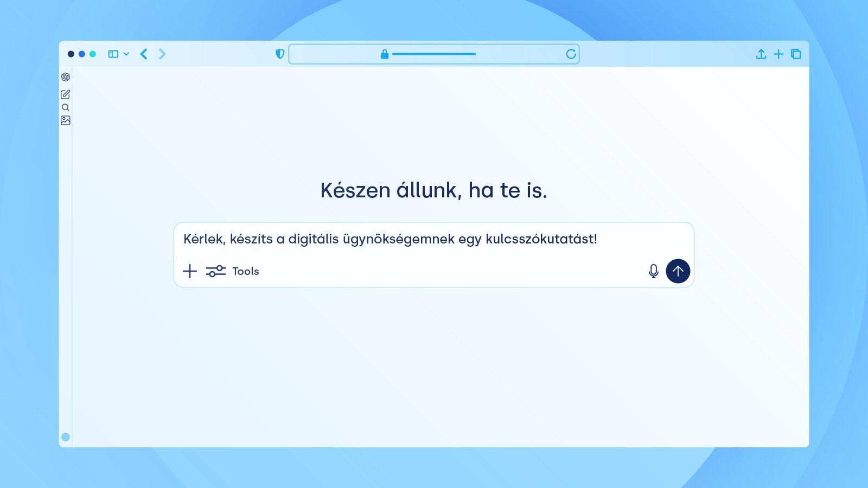Click the lock icon in address bar

point(385,54)
